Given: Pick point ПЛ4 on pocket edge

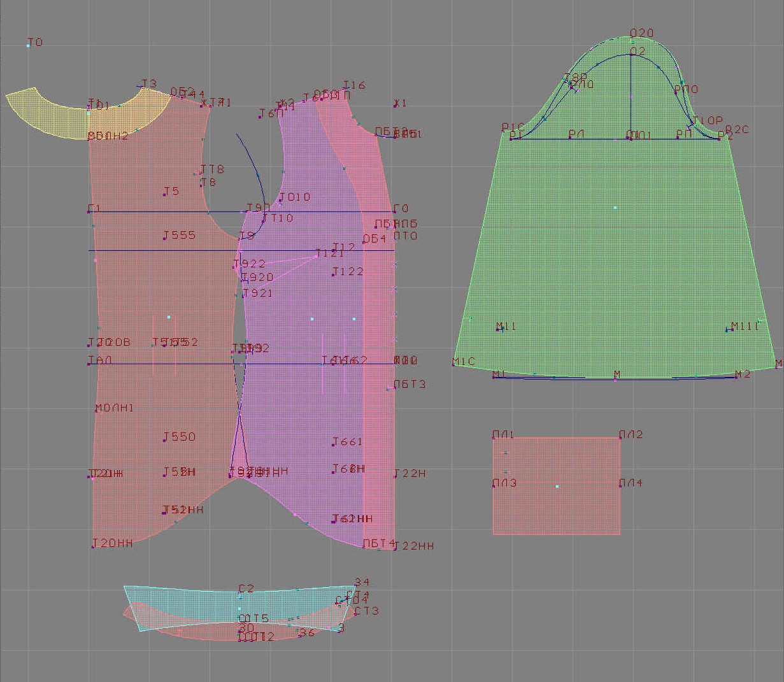Looking at the screenshot, I should (x=620, y=486).
